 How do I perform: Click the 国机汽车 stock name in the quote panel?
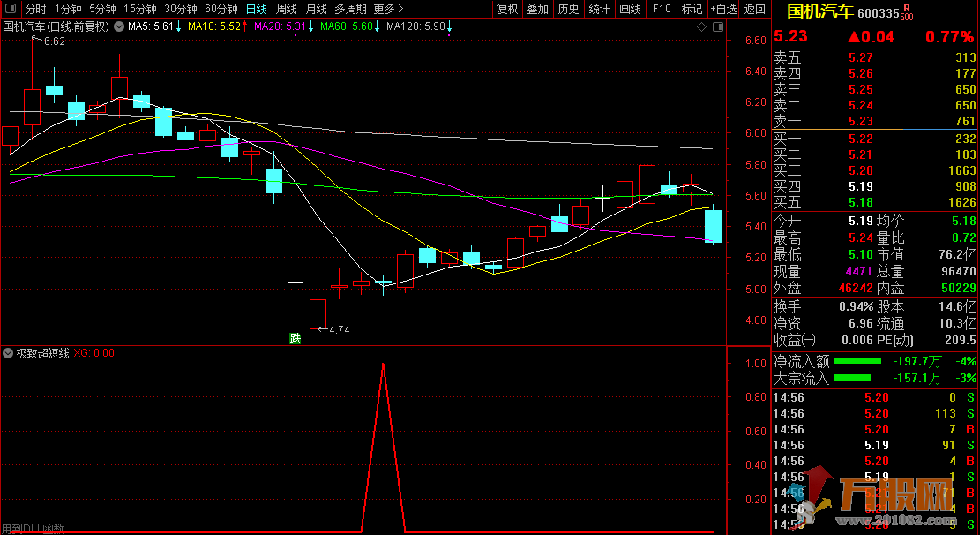pos(819,11)
